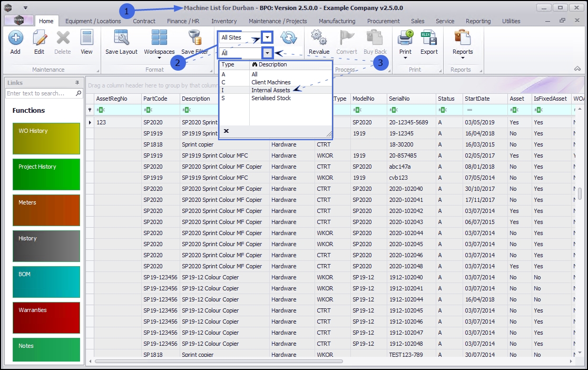
Task: Toggle the Links panel pin
Action: tap(77, 83)
